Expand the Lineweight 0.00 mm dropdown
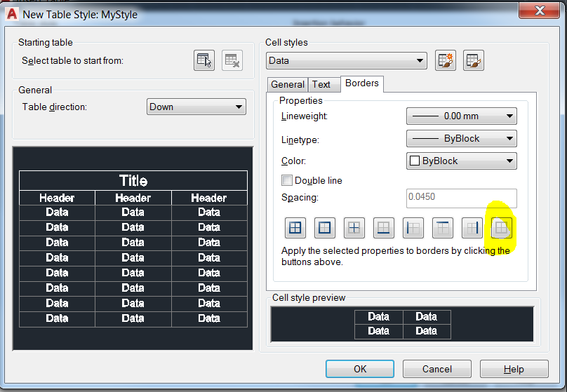Screen dimensions: 567x392 click(x=462, y=116)
